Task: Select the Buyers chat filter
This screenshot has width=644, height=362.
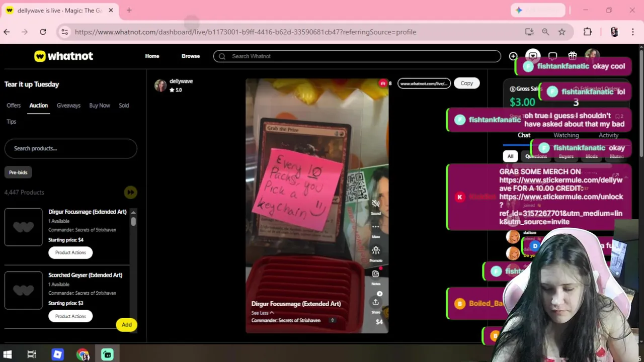Action: click(x=566, y=156)
